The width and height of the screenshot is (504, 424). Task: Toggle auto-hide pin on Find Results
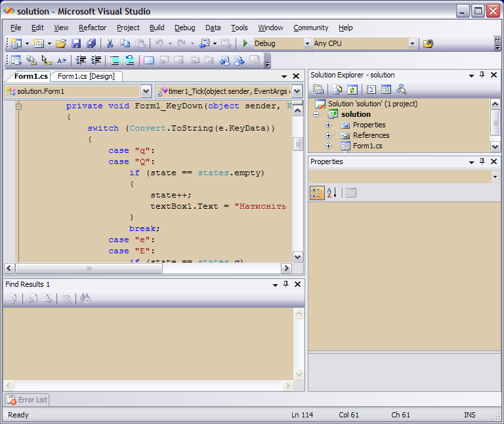tap(285, 284)
